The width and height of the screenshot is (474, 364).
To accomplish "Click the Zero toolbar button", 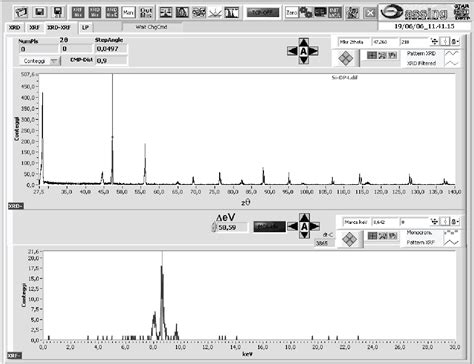I will [292, 13].
